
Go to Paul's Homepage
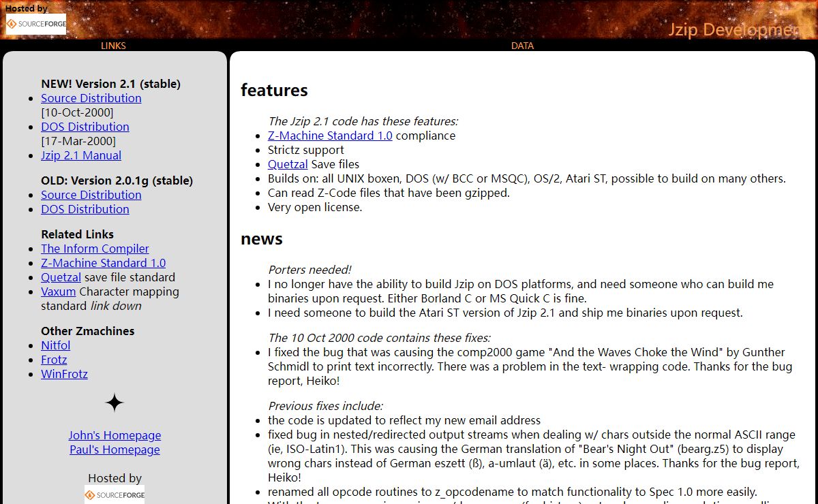(x=115, y=450)
